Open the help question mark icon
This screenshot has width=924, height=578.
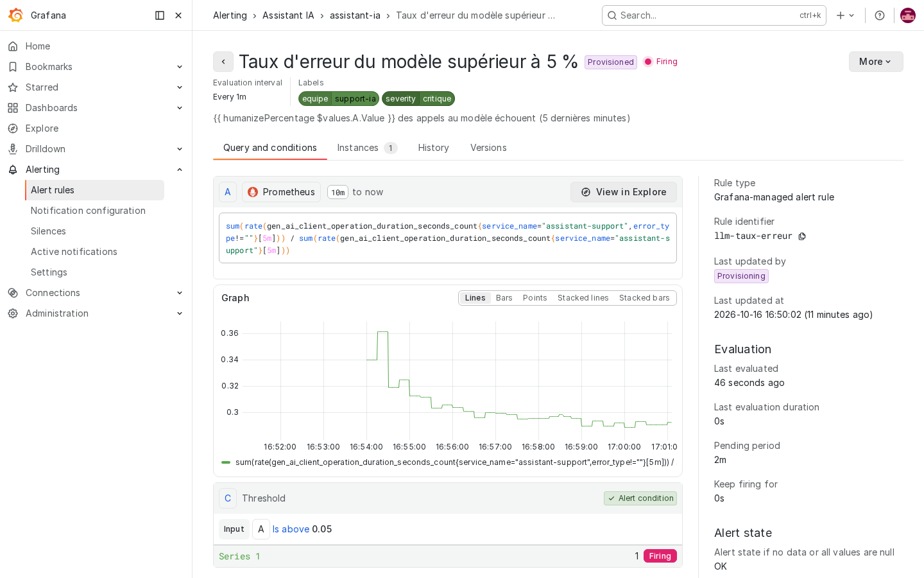point(880,15)
